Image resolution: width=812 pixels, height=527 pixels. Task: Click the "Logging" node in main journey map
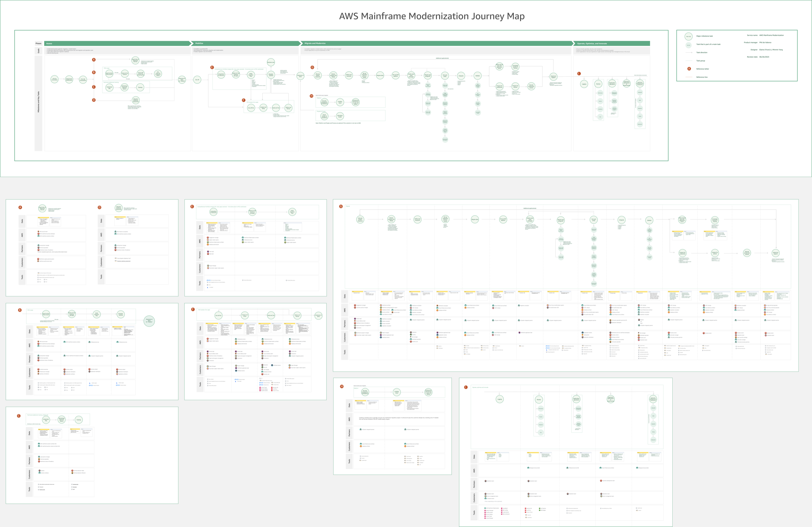pyautogui.click(x=584, y=84)
